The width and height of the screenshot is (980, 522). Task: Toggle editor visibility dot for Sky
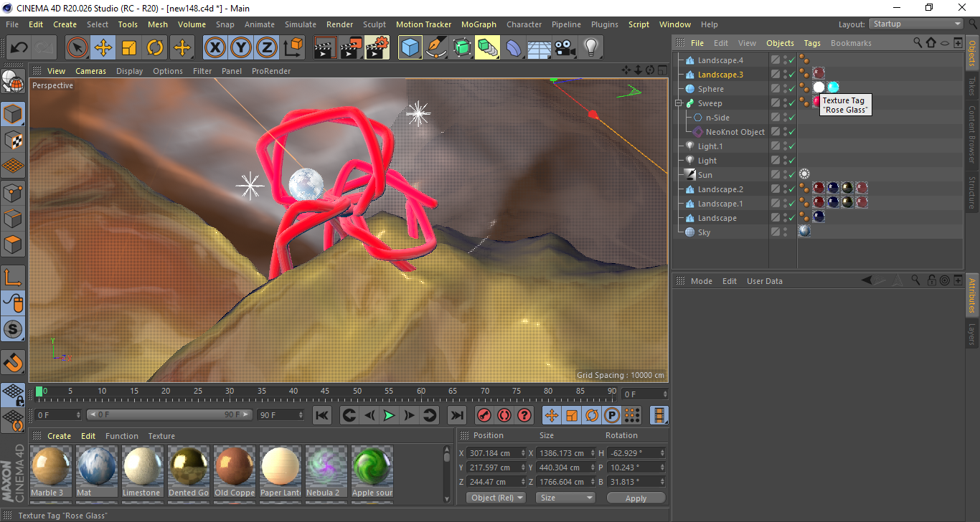[x=786, y=231]
